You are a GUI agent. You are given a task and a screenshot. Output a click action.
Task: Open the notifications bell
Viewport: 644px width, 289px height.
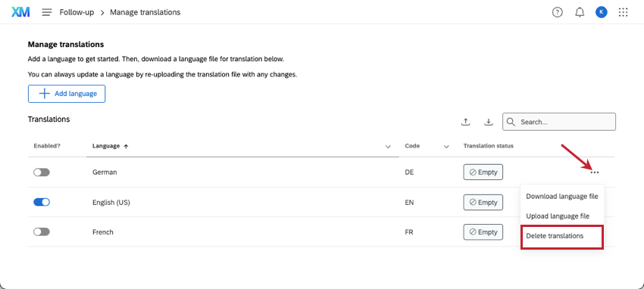(580, 12)
